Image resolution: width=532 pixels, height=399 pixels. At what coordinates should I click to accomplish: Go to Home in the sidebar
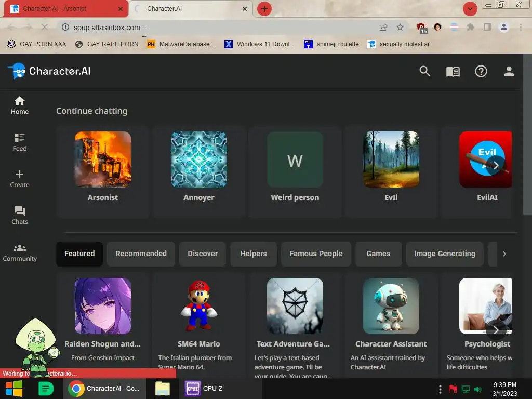[20, 105]
